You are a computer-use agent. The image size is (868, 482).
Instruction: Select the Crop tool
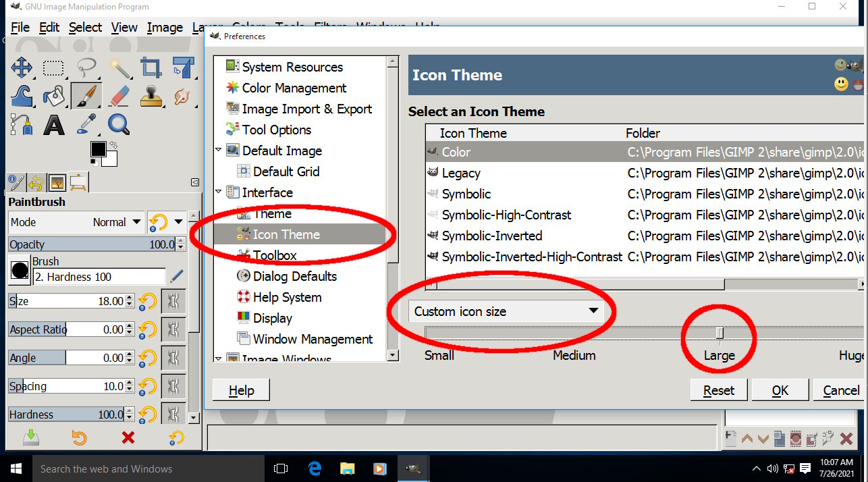coord(151,68)
